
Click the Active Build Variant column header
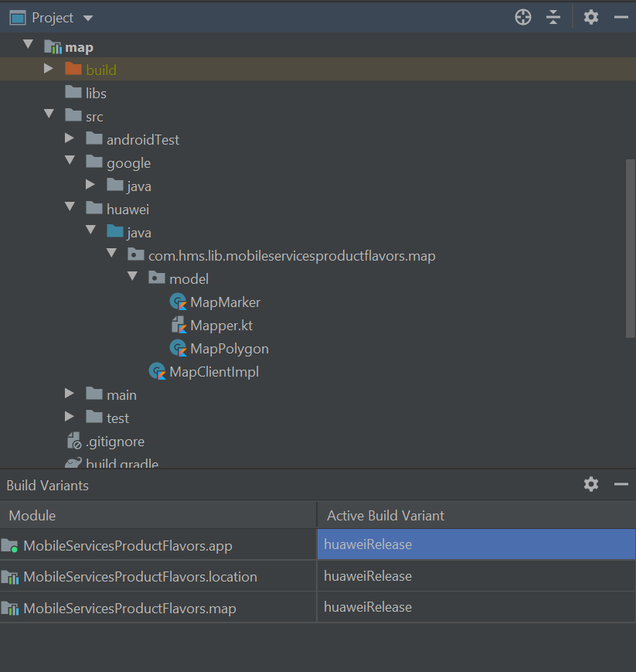pyautogui.click(x=476, y=515)
